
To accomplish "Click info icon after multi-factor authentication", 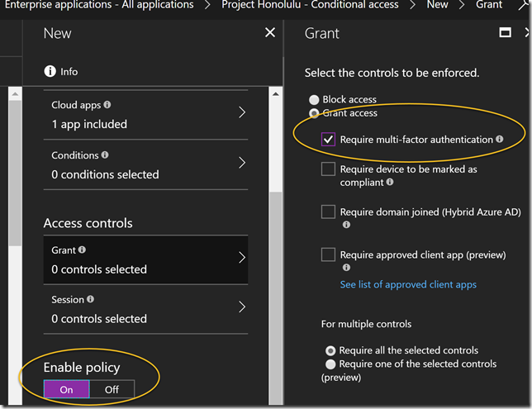I will point(500,140).
